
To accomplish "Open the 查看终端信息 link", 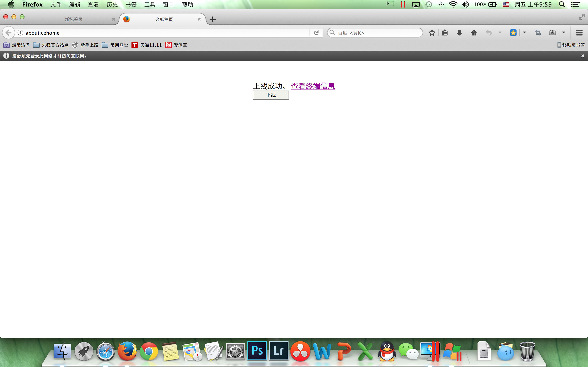I will point(313,86).
